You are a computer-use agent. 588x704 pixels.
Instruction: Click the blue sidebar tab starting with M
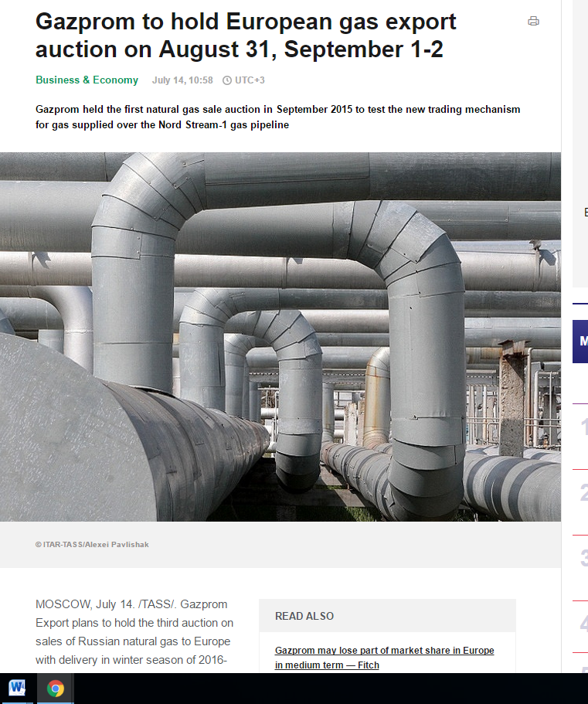tap(580, 342)
